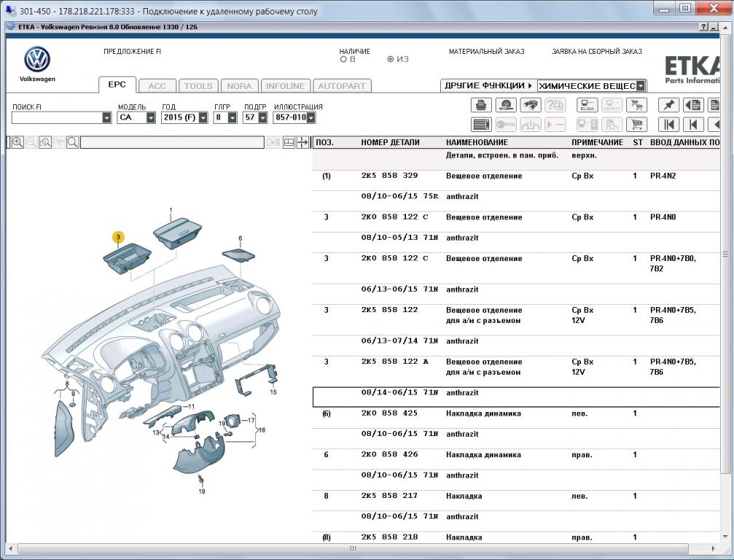Open the NORA tab

point(239,86)
